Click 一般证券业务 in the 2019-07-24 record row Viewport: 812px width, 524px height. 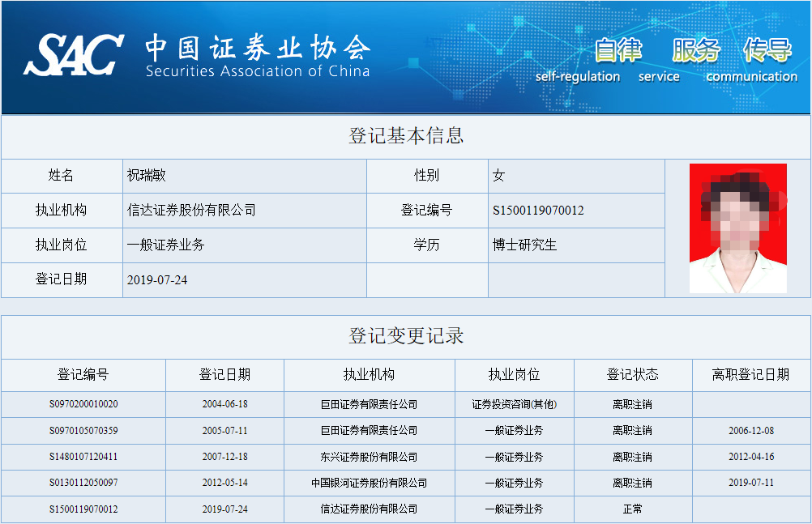pyautogui.click(x=515, y=509)
